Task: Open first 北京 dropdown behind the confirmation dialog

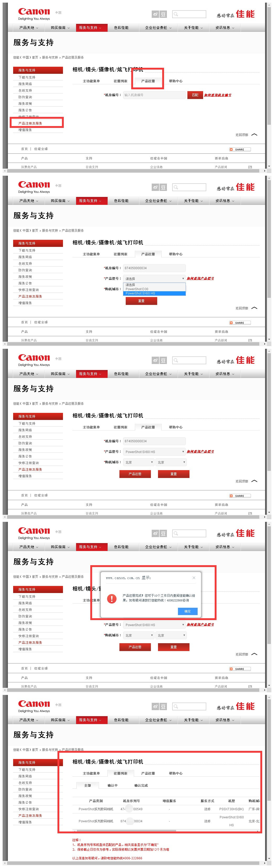Action: coord(139,636)
